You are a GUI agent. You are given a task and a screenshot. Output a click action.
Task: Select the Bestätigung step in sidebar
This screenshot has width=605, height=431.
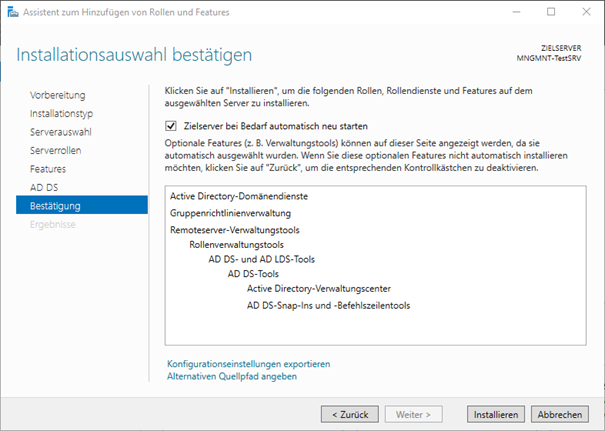click(55, 206)
